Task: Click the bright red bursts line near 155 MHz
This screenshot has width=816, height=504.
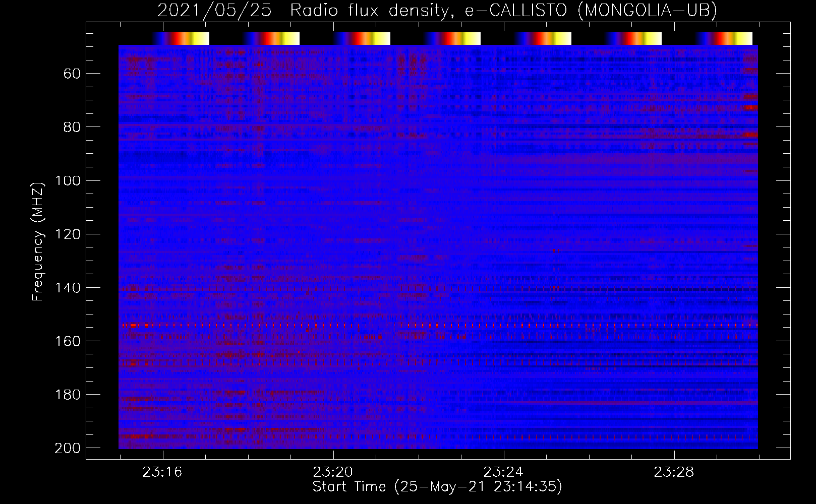Action: pos(438,326)
